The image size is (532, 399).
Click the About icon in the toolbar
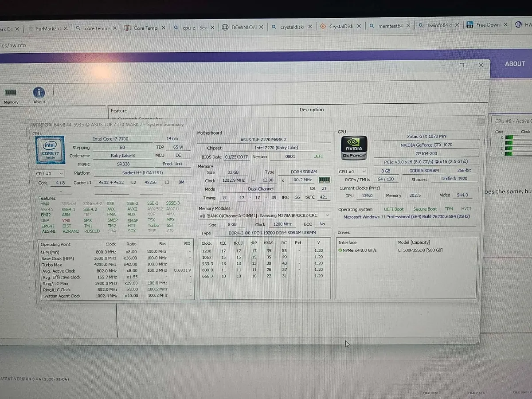(39, 94)
